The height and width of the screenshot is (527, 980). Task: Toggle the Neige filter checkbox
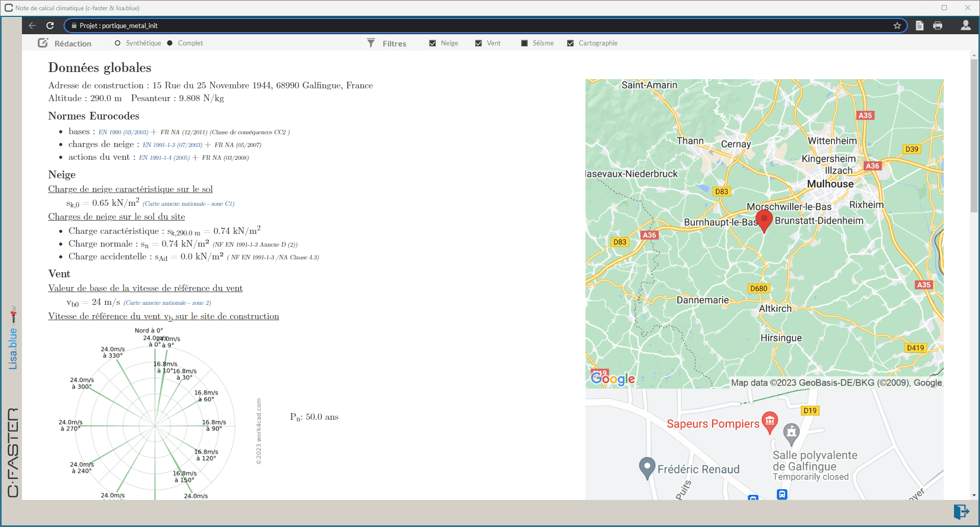pyautogui.click(x=432, y=43)
